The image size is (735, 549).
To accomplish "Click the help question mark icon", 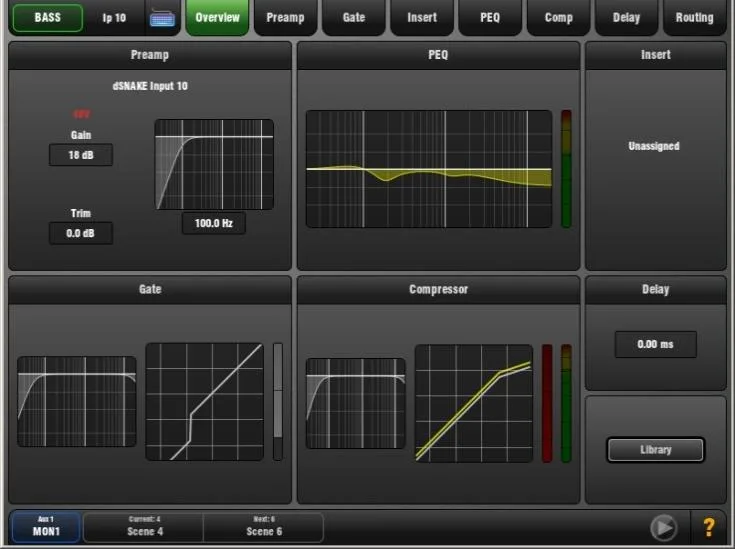I will 709,527.
